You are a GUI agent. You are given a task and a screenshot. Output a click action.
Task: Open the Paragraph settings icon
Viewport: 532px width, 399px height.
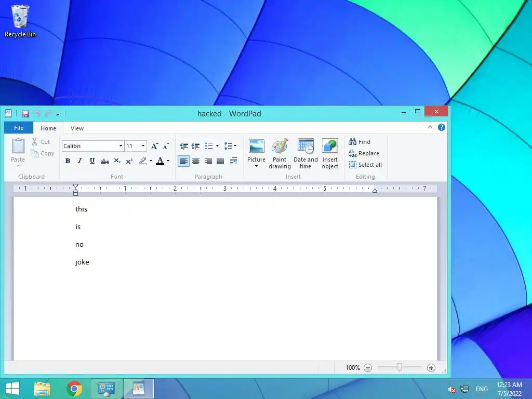coord(233,161)
